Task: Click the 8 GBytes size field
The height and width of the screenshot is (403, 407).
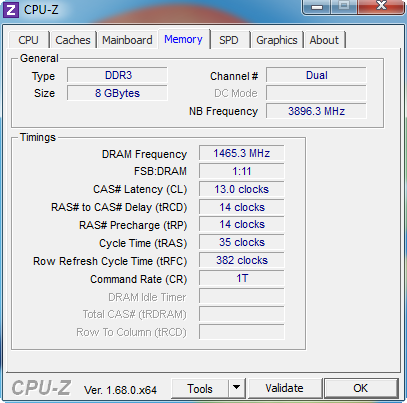Action: point(117,93)
